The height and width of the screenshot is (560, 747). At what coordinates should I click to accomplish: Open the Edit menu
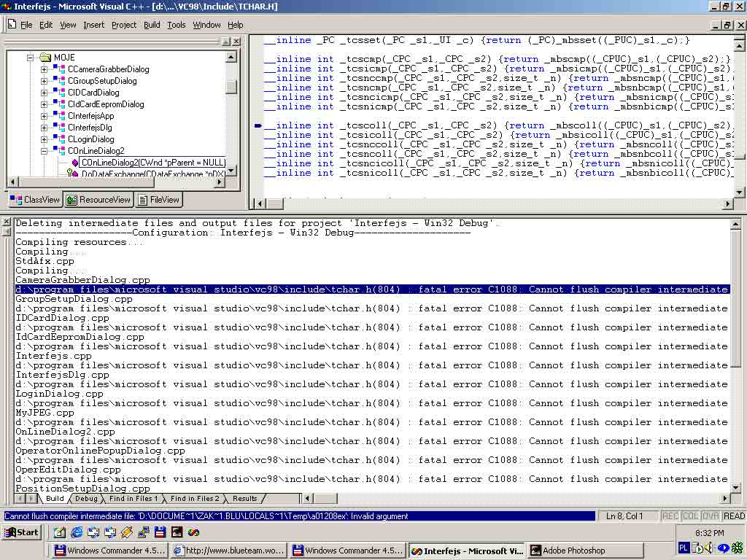pyautogui.click(x=46, y=25)
